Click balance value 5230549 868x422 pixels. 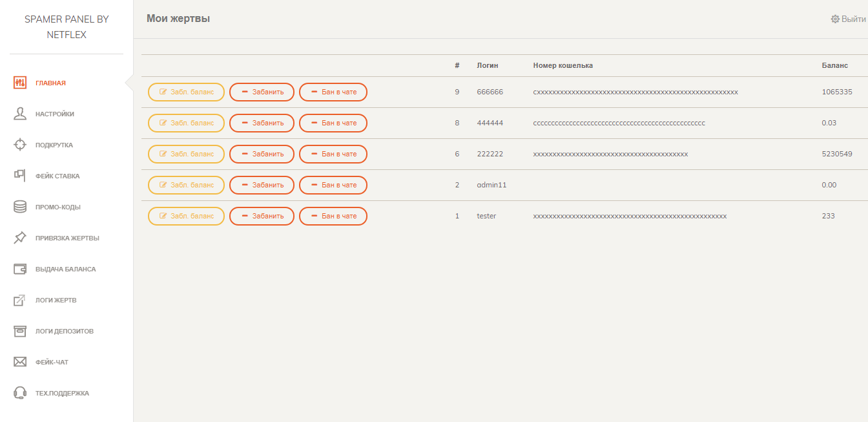(837, 154)
